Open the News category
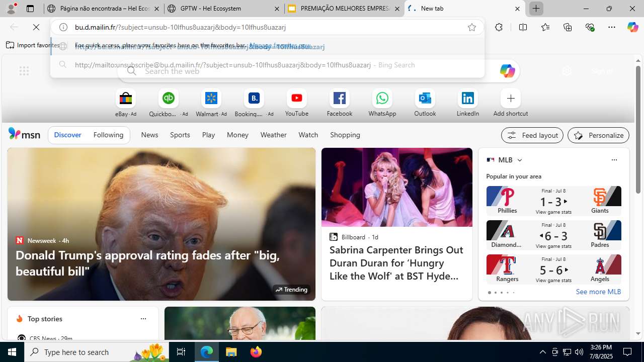Screen dimensions: 644x362 [149, 135]
